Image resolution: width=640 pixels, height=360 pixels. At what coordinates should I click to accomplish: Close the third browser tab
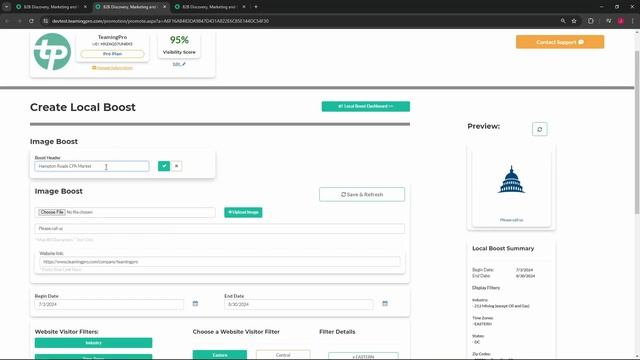[244, 7]
